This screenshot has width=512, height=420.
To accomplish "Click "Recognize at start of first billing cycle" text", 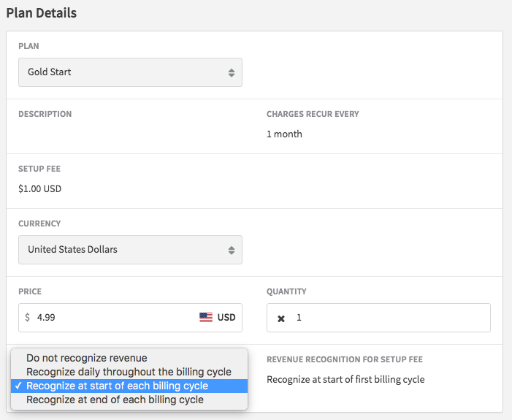I will pyautogui.click(x=345, y=379).
